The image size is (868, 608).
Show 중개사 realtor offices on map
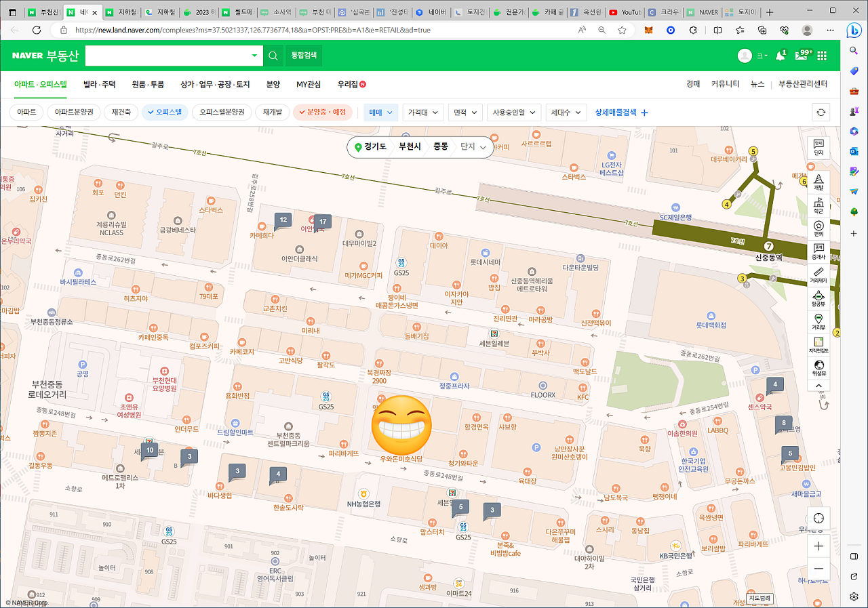point(818,251)
